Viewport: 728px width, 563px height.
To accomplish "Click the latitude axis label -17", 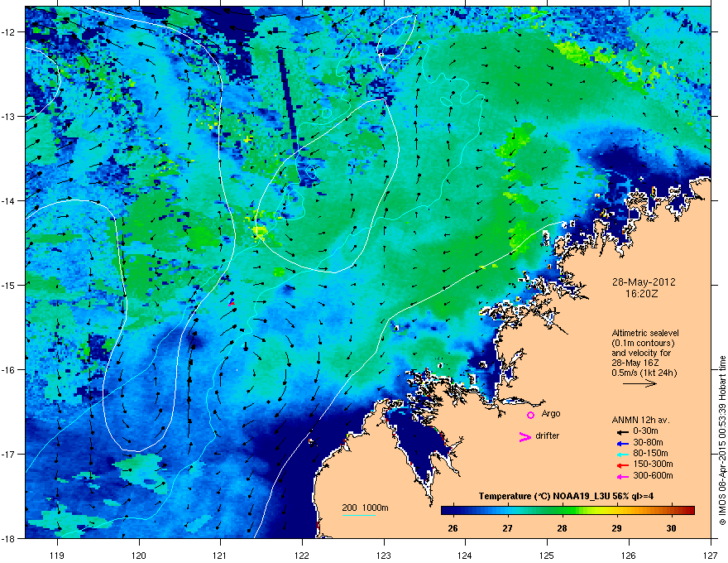I will tap(9, 454).
